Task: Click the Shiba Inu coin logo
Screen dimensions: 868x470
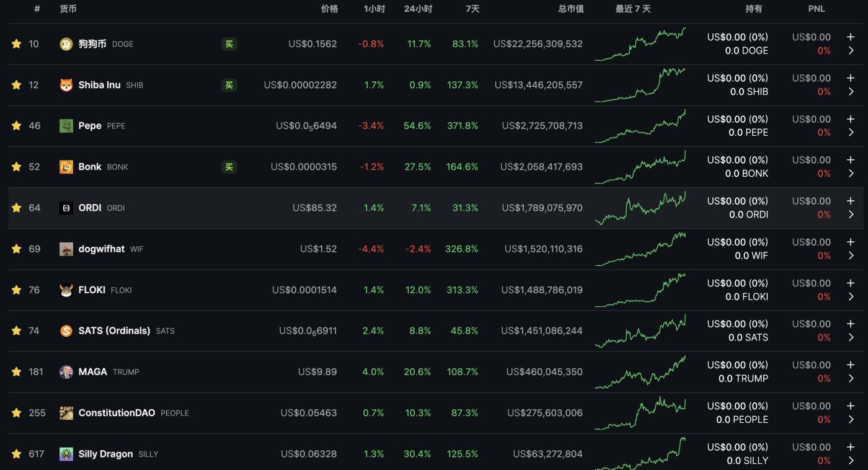Action: click(66, 85)
